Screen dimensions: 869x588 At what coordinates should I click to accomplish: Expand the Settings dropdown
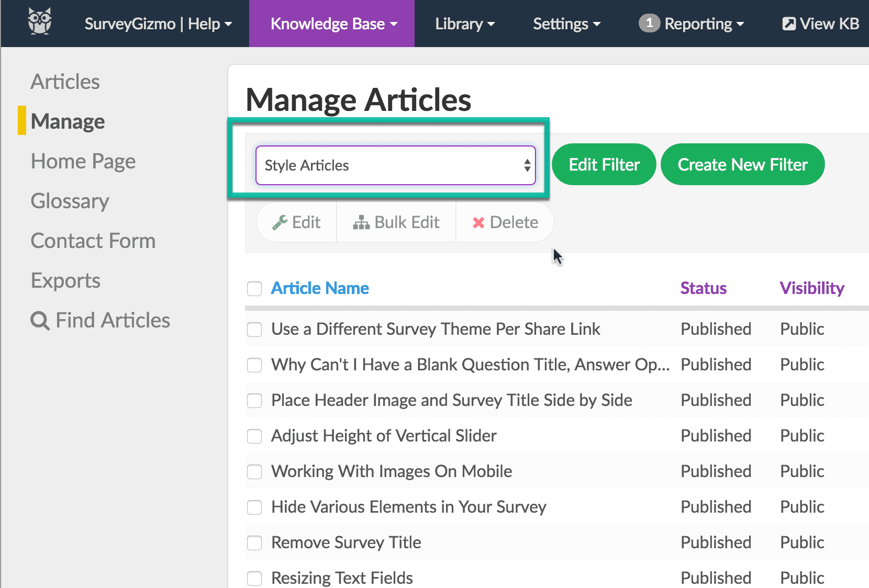567,24
